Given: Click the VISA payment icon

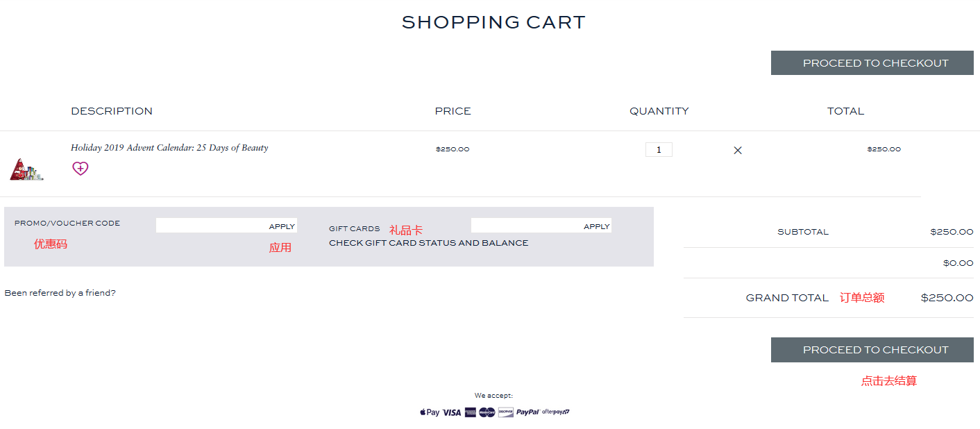Looking at the screenshot, I should tap(452, 412).
